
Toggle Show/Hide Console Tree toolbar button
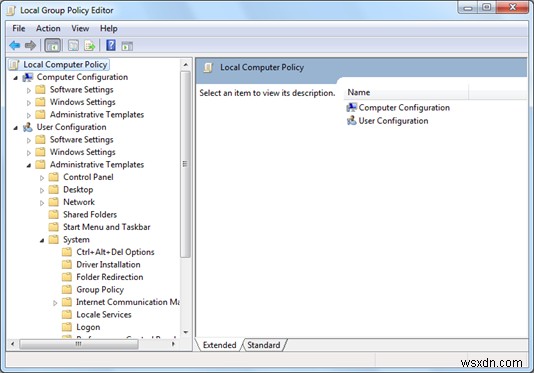pos(53,45)
